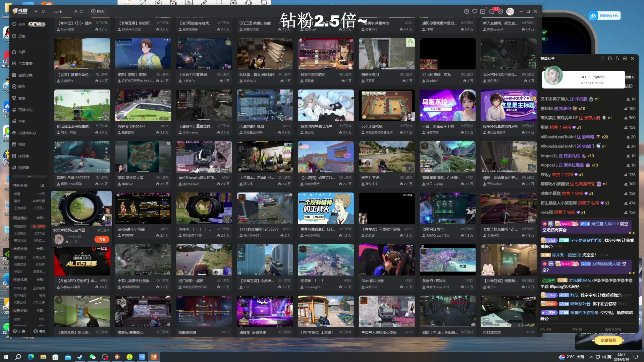Open 赛事 from the sidebar menu
This screenshot has width=644, height=362.
(22, 98)
